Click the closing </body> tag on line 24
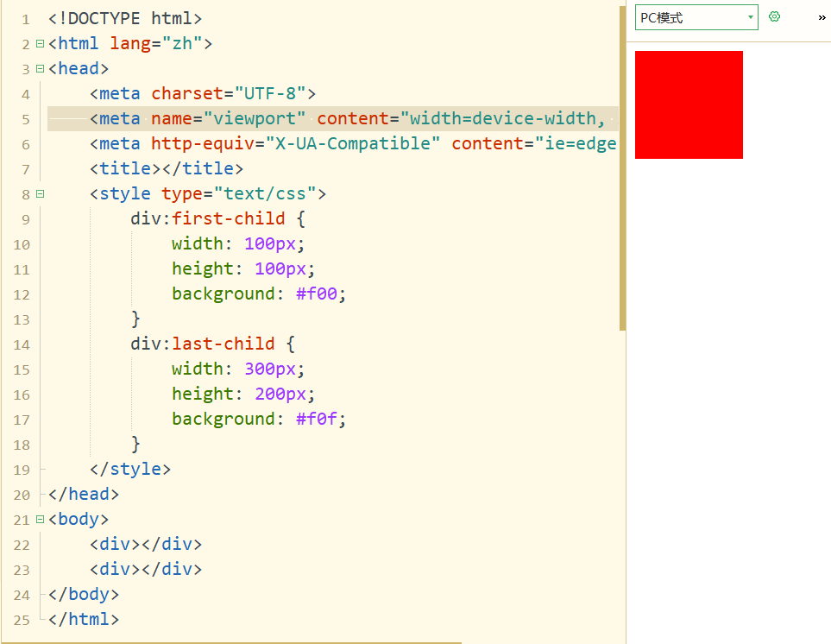 tap(84, 594)
